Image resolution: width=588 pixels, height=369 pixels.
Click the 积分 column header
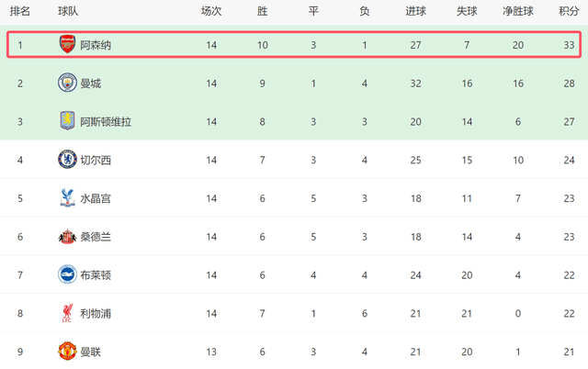coord(569,11)
